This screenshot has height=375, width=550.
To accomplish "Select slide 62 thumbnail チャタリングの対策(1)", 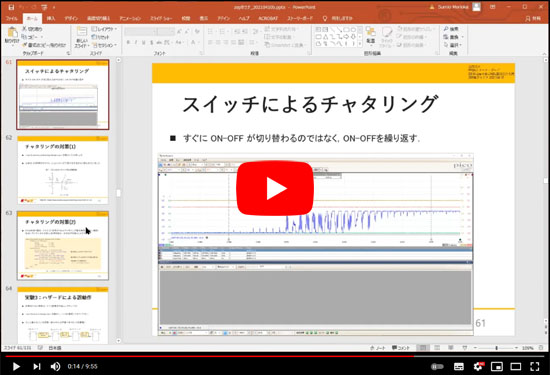I will 63,170.
